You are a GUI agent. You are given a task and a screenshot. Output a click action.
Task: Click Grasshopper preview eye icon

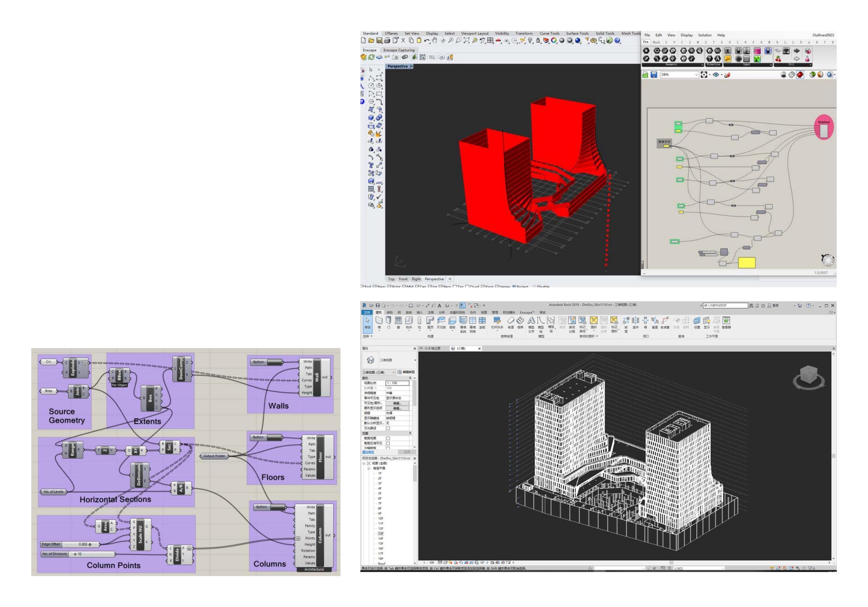(x=716, y=75)
